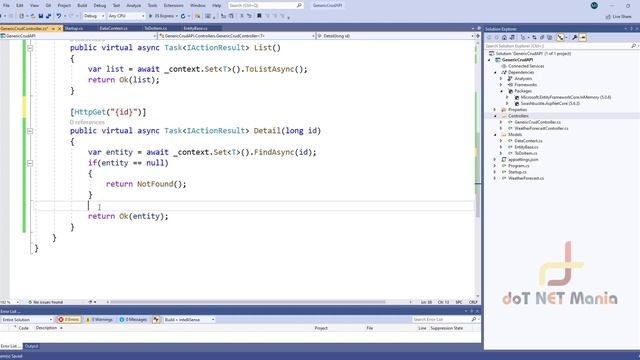Select the Swashbuckle.AspNetCore package

point(550,104)
